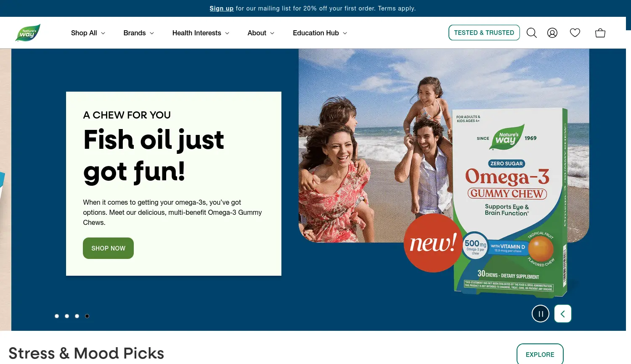Click the Tested & Trusted button
Viewport: 631px width, 364px height.
484,33
